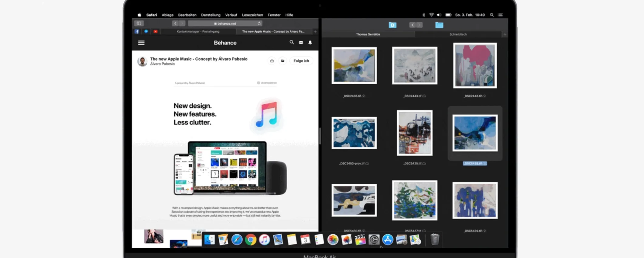Screen dimensions: 644x258
Task: Click the folder icon in Finder toolbar
Action: [439, 25]
